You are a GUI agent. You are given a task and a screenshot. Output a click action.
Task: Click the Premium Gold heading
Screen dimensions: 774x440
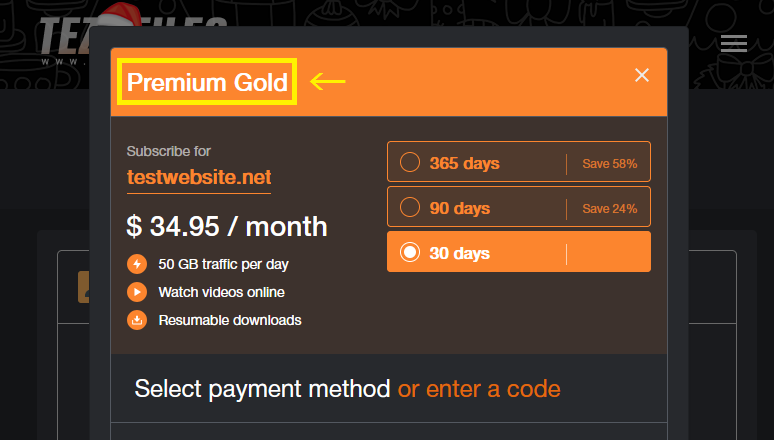[x=207, y=83]
